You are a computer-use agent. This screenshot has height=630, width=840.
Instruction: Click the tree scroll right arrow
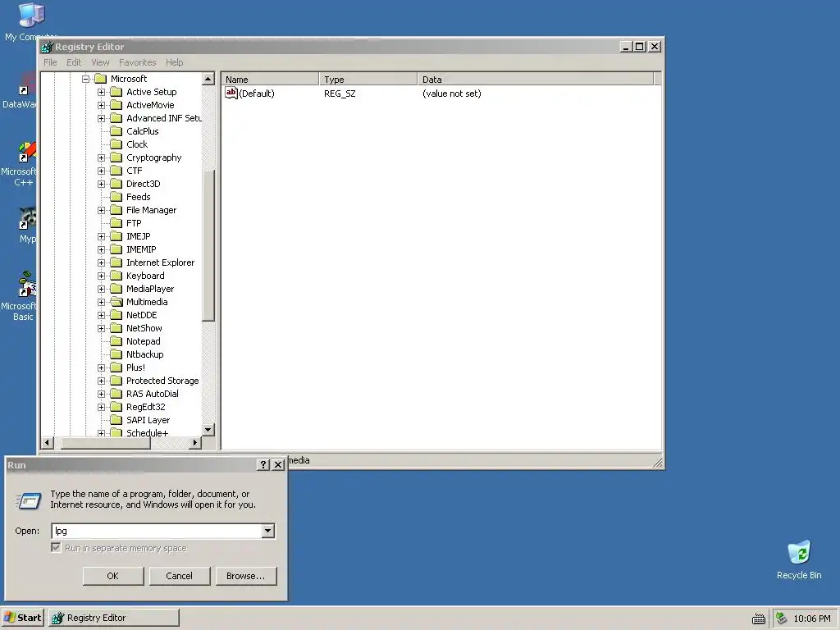(x=195, y=442)
